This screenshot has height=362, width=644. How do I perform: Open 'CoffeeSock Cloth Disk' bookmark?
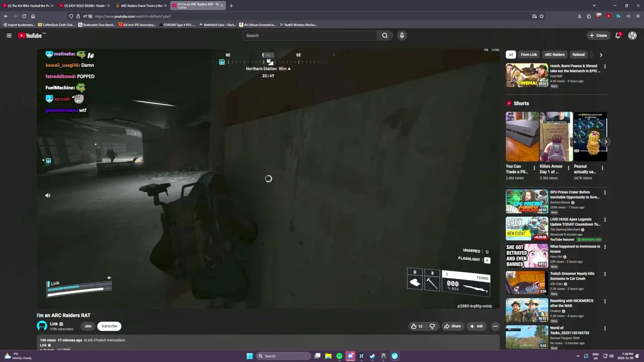tap(56, 25)
